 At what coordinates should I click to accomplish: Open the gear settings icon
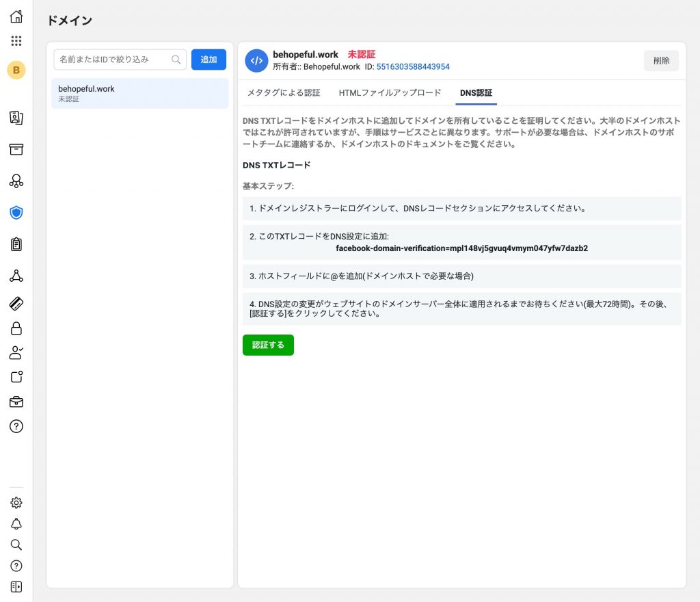pyautogui.click(x=16, y=503)
